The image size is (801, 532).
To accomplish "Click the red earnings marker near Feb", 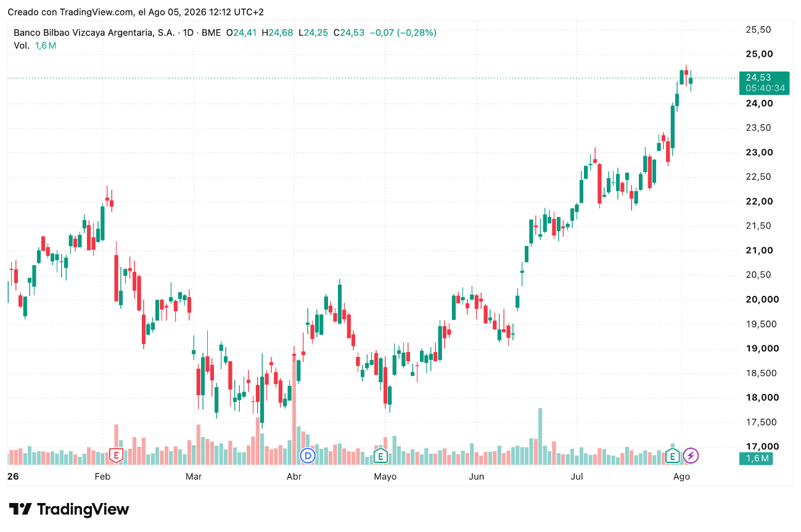I will (115, 456).
